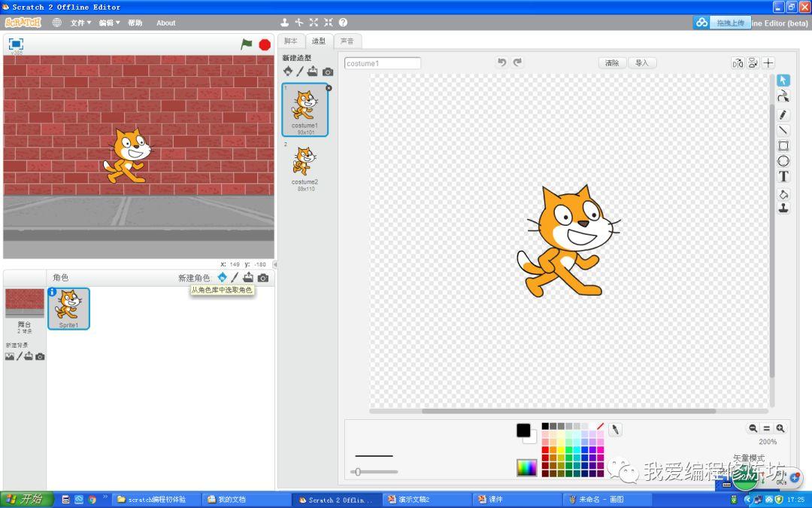
Task: Click the 导入 import button
Action: point(642,62)
